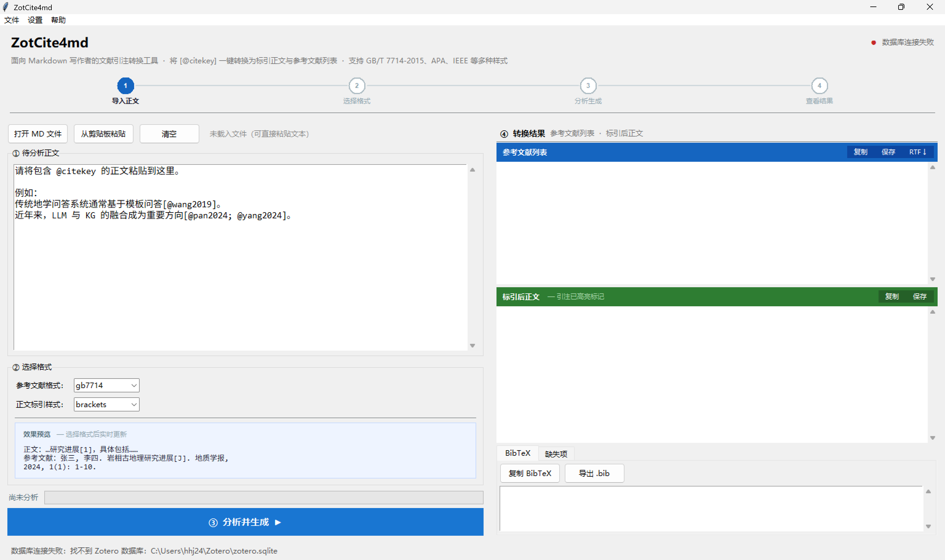Viewport: 945px width, 560px height.
Task: Click the ZotCite4md main title
Action: (50, 43)
